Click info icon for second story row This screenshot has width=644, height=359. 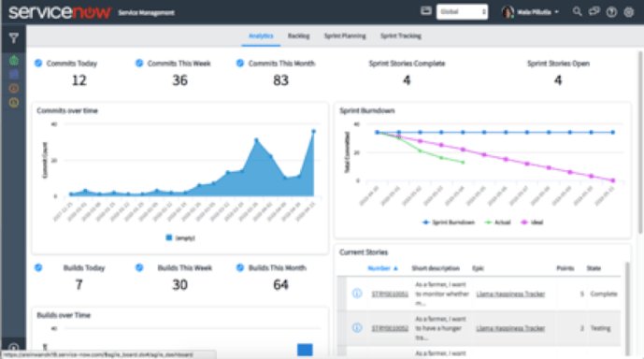coord(357,328)
